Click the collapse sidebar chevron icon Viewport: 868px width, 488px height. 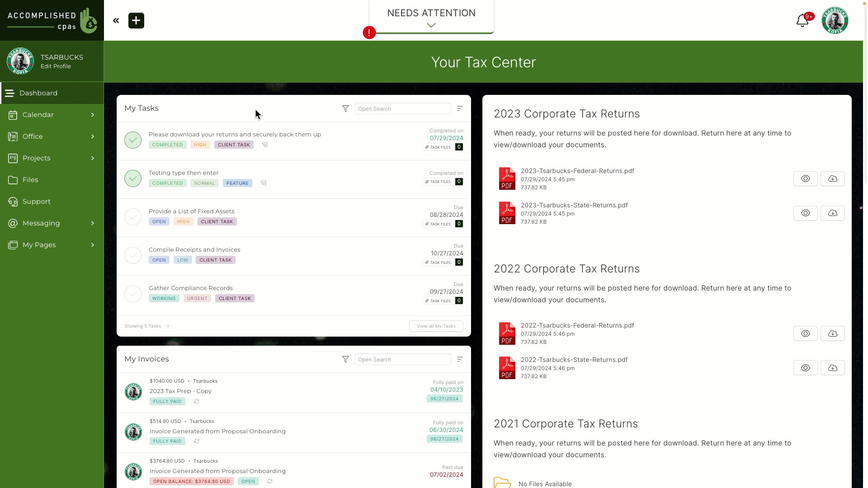(x=116, y=20)
